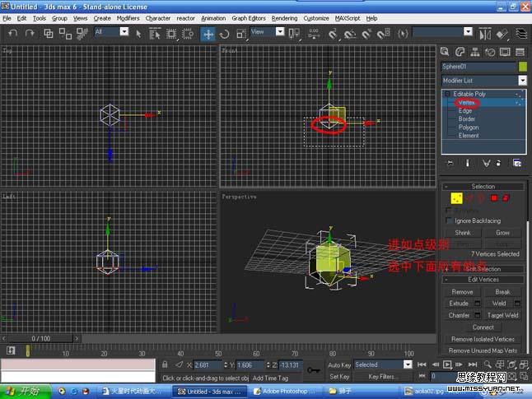Open the Graph Editors menu
The width and height of the screenshot is (532, 399).
(249, 18)
